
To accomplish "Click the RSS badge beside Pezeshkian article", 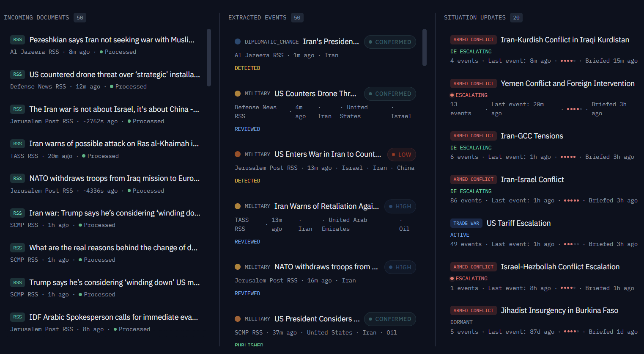I will (x=17, y=40).
